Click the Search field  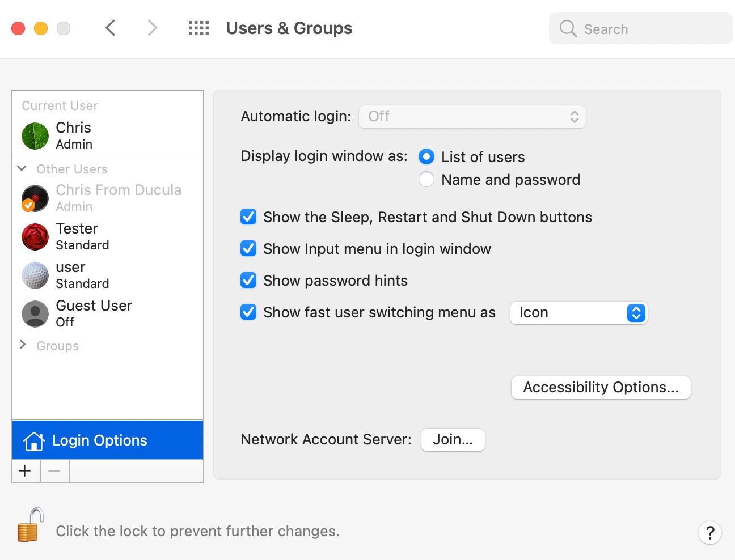[x=641, y=29]
